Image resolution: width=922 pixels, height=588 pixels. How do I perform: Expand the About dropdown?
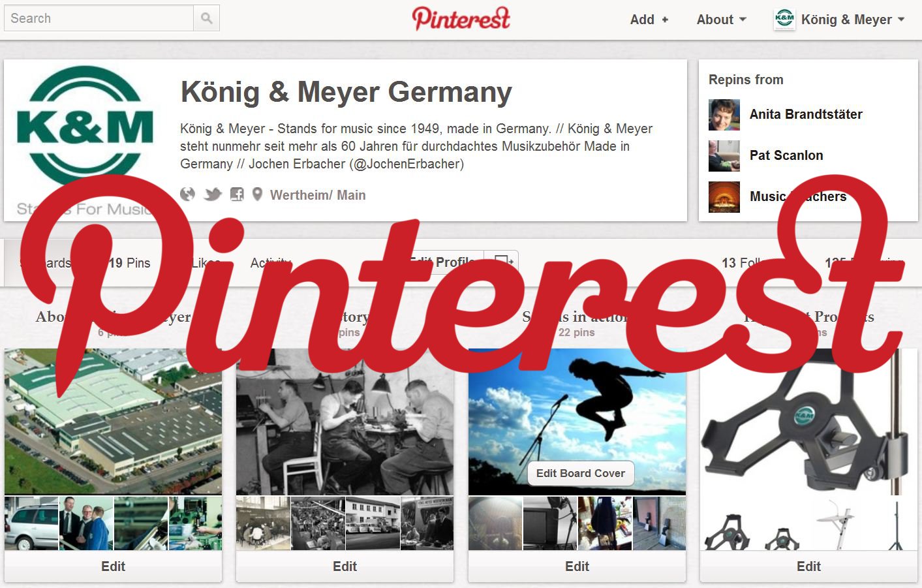(722, 20)
